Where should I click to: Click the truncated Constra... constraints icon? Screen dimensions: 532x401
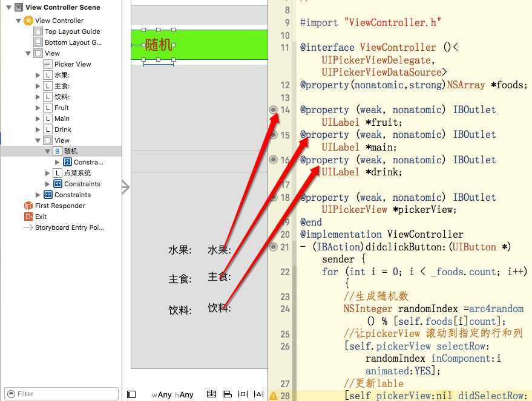pos(68,162)
